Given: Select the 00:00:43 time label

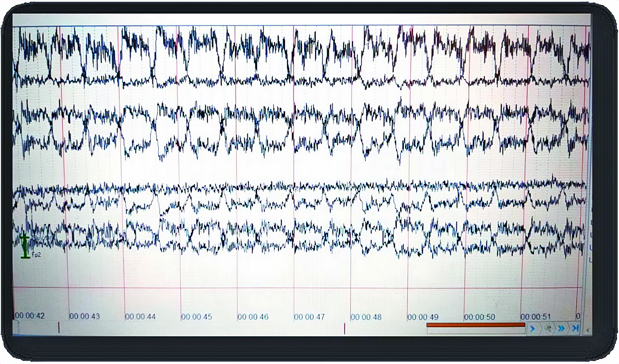Looking at the screenshot, I should pos(85,316).
